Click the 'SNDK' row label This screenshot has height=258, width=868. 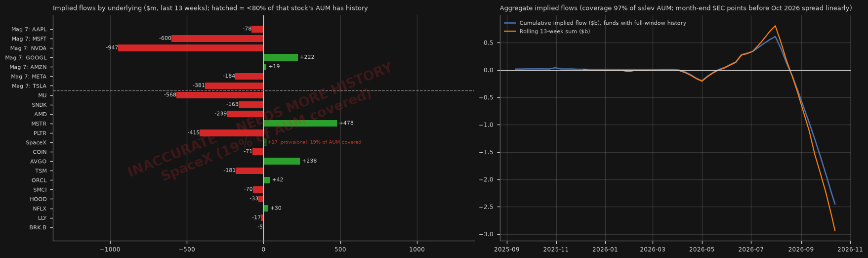coord(39,105)
